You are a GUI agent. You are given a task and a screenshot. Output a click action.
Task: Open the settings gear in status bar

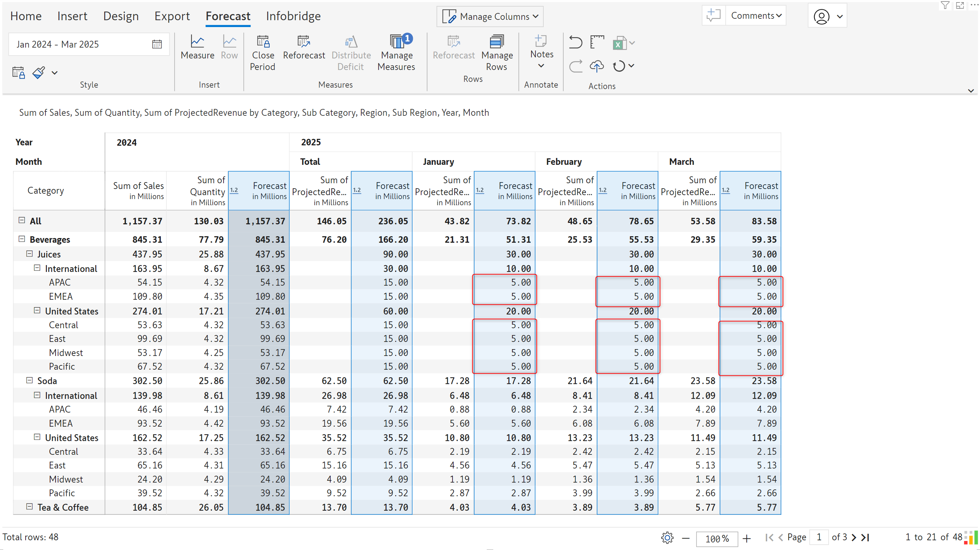[667, 537]
